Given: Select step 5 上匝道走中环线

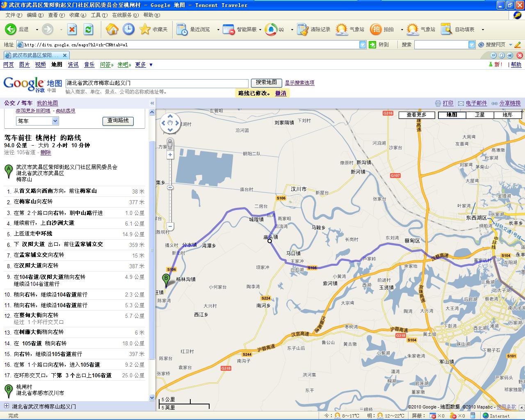Looking at the screenshot, I should tap(75, 234).
